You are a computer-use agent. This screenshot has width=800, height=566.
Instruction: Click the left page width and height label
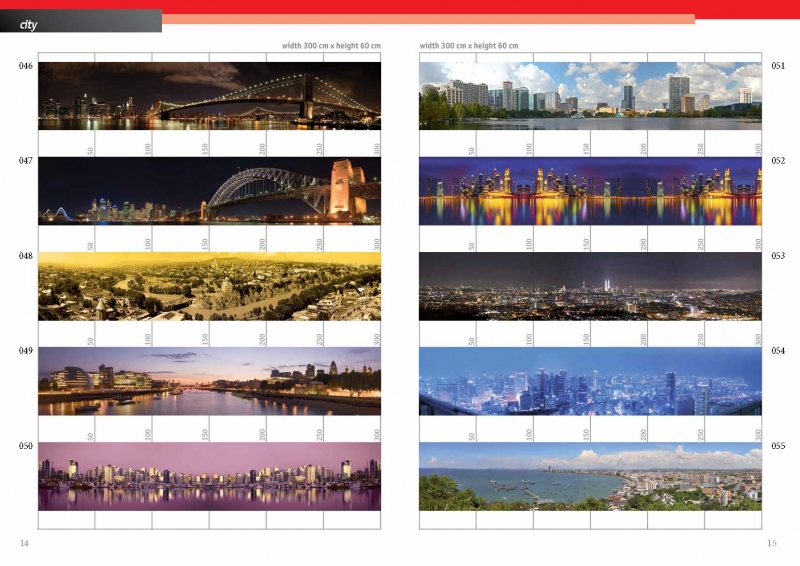331,46
